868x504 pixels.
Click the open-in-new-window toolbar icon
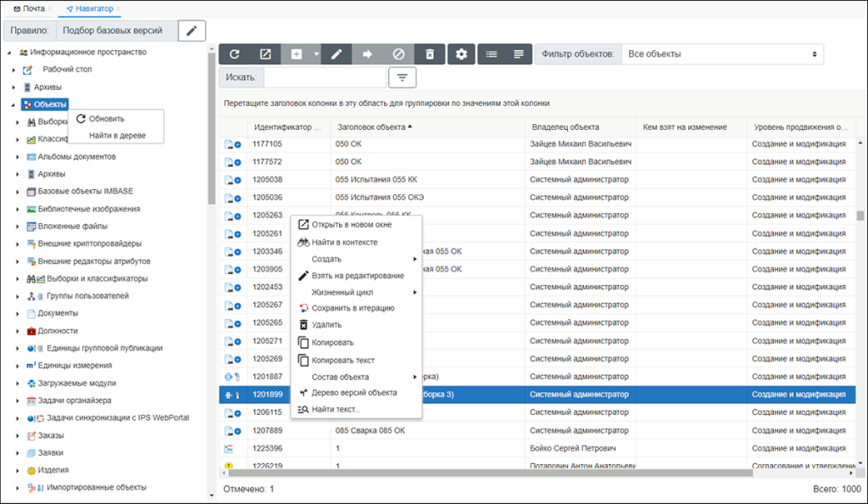click(x=264, y=53)
